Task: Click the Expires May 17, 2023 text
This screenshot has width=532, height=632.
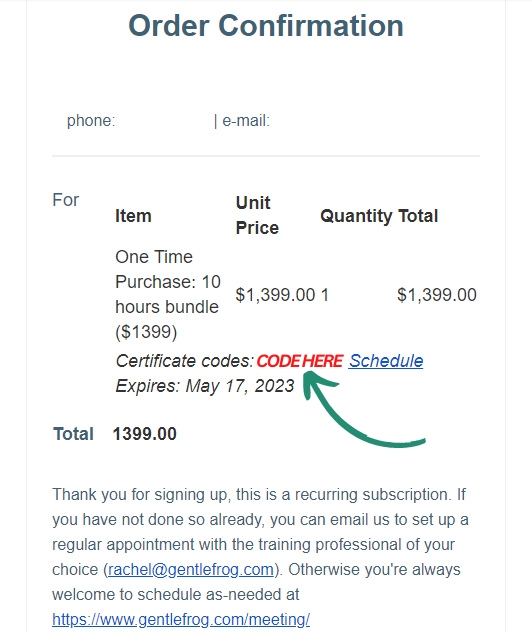Action: pos(205,386)
